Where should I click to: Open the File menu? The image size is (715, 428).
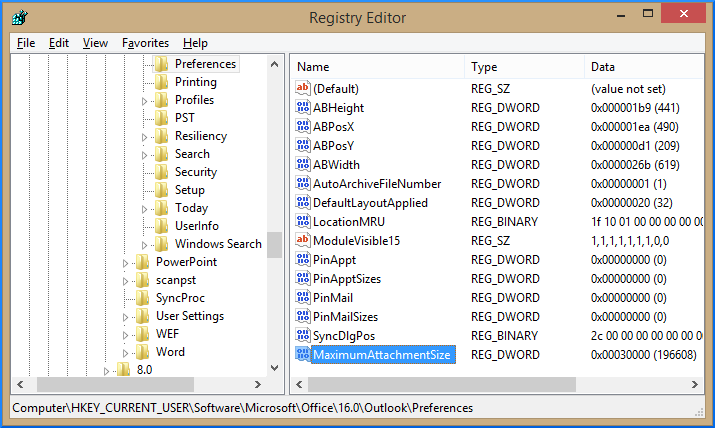click(x=26, y=43)
